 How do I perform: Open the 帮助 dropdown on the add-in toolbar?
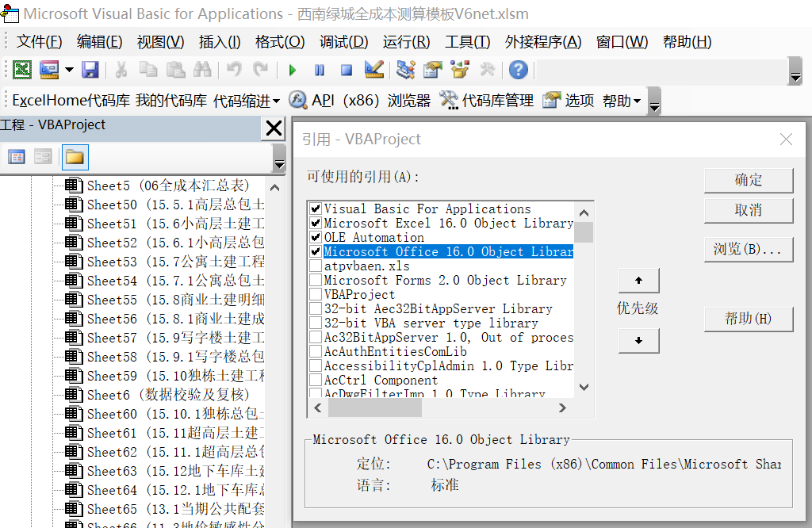tap(623, 100)
